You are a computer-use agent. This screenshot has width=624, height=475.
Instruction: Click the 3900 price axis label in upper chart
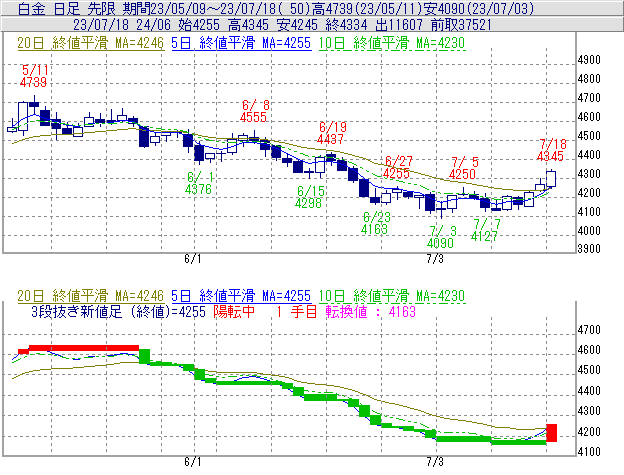tap(589, 249)
